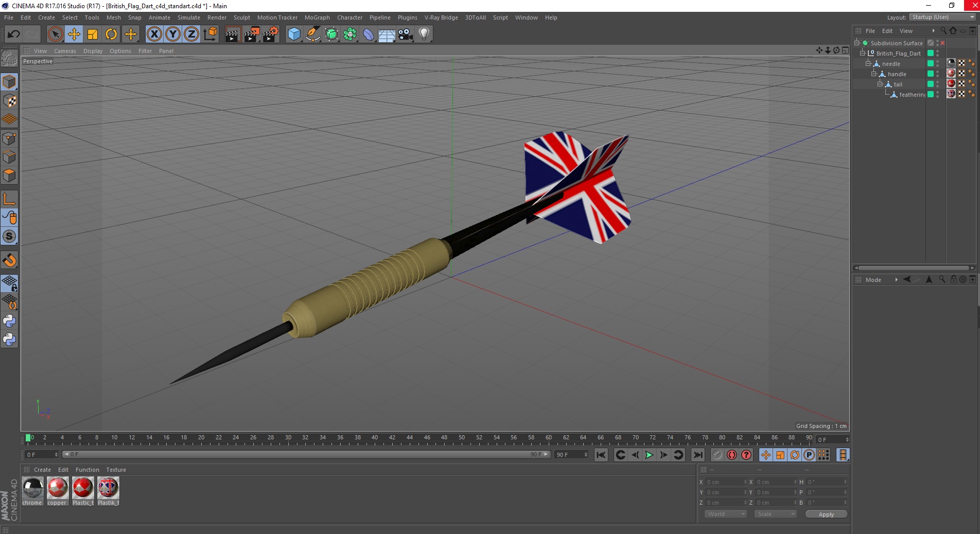Toggle needle visibility dots
The height and width of the screenshot is (534, 980).
point(938,63)
